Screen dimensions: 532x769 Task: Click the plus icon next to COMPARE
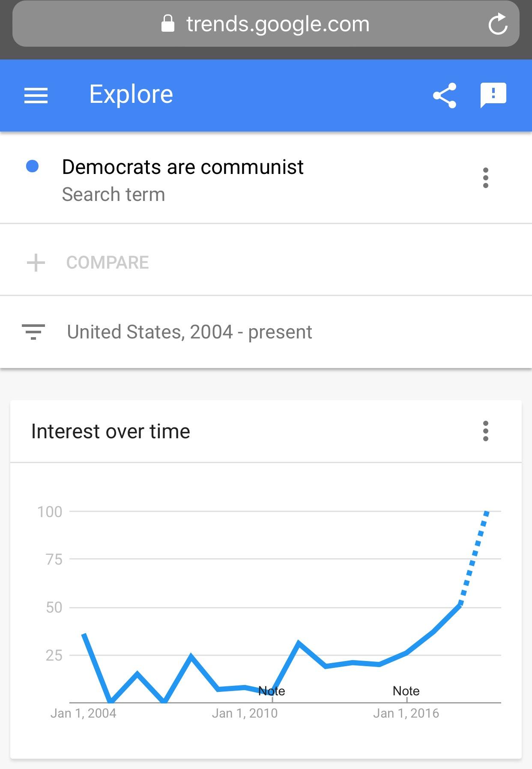click(x=36, y=263)
